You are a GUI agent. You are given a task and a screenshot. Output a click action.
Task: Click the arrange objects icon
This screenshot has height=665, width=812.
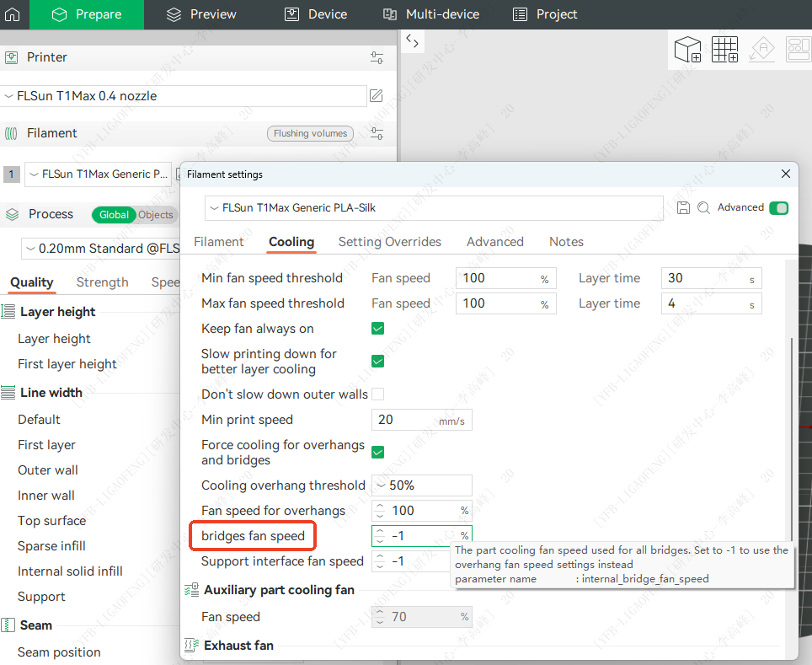click(799, 49)
